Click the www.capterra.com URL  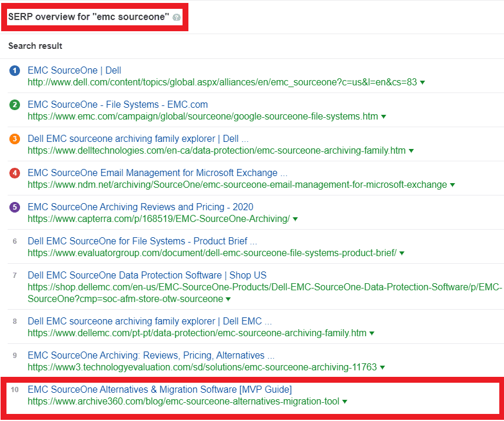click(159, 219)
